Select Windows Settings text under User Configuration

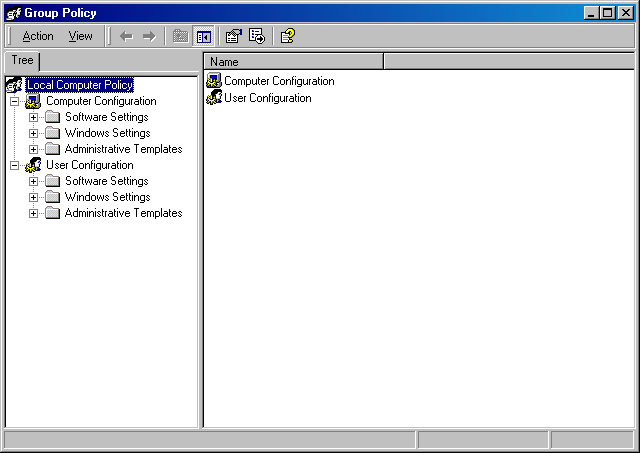point(108,198)
